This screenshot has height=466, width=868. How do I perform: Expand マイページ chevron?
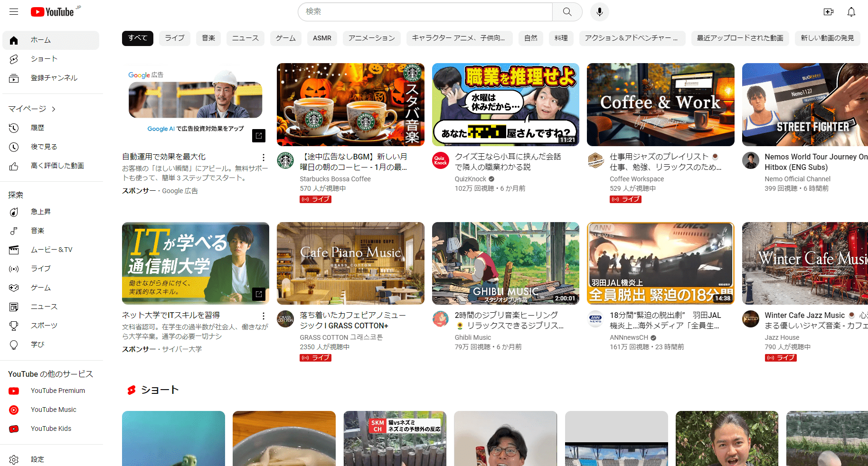click(x=54, y=109)
